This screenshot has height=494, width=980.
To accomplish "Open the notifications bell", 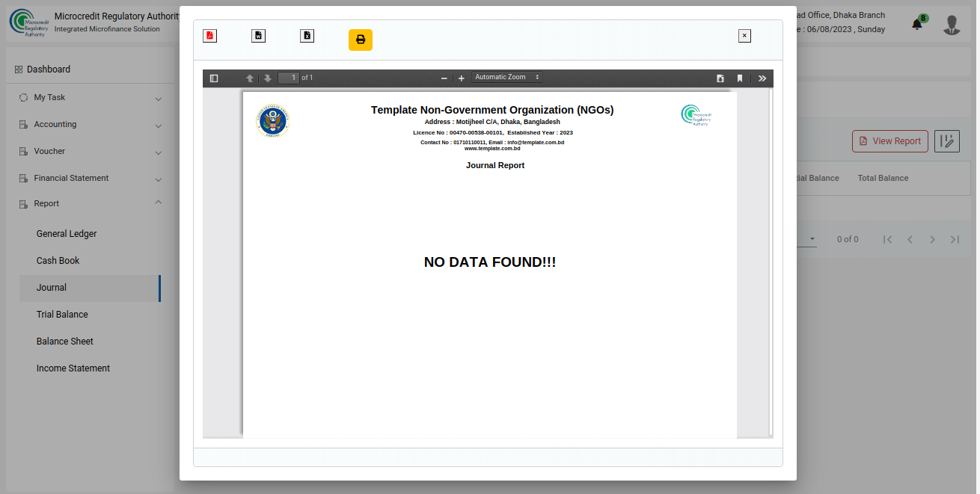I will point(917,25).
